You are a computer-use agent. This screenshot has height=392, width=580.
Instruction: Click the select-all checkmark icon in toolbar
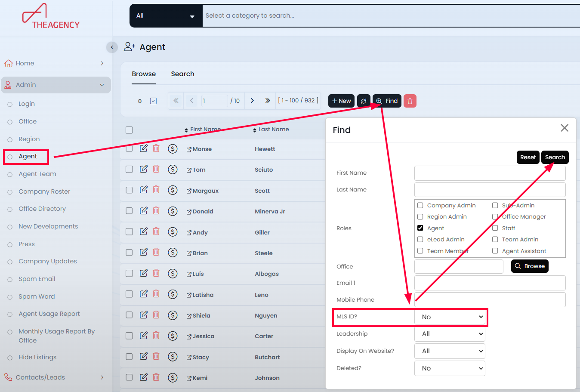[153, 101]
